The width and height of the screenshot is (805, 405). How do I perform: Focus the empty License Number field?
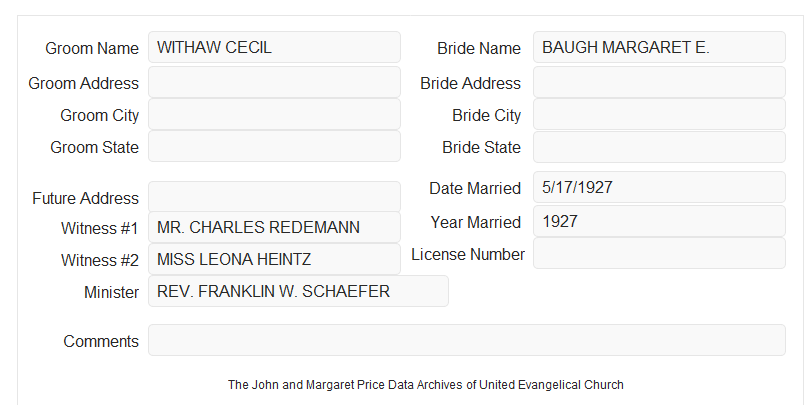tap(659, 253)
